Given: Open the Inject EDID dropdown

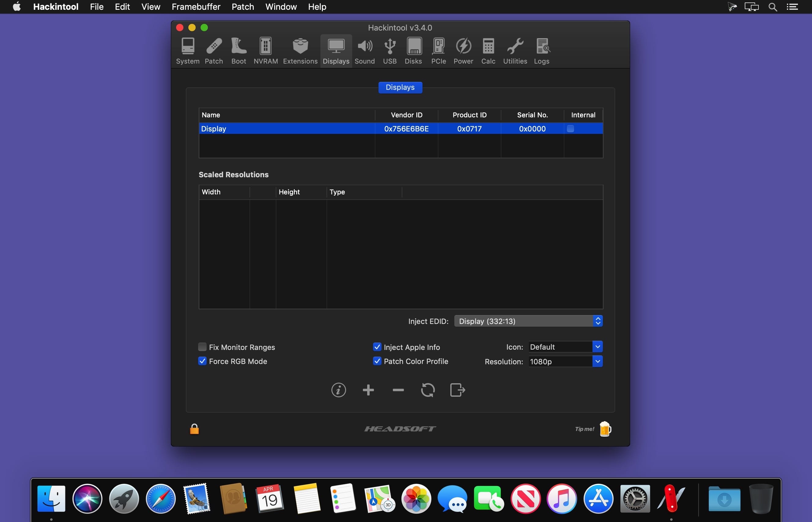Looking at the screenshot, I should (528, 321).
